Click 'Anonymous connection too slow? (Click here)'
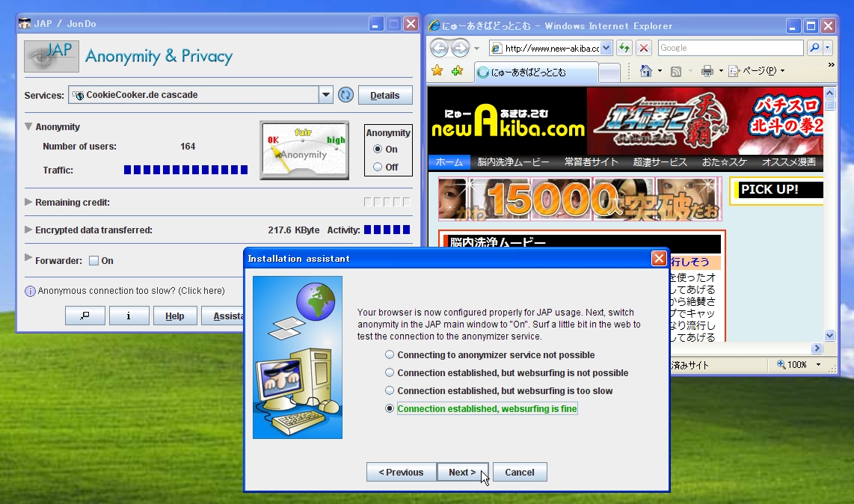Image resolution: width=854 pixels, height=504 pixels. pyautogui.click(x=132, y=291)
